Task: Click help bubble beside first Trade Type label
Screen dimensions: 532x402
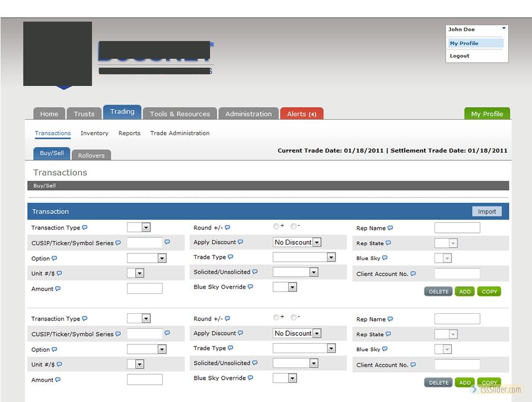Action: coord(231,257)
